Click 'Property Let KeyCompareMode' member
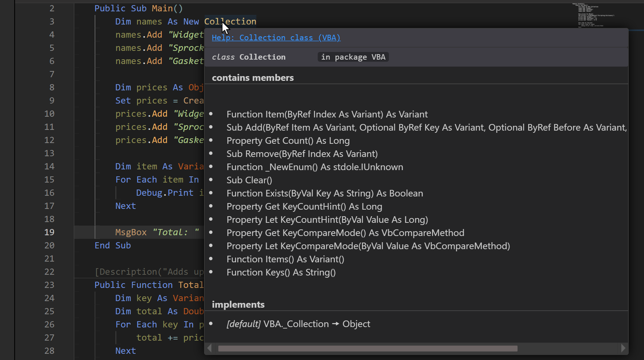This screenshot has height=360, width=644. click(368, 246)
